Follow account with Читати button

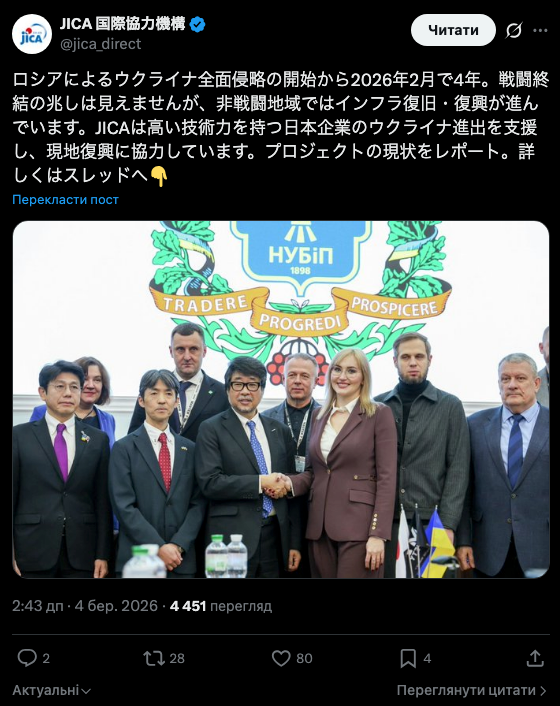click(453, 30)
